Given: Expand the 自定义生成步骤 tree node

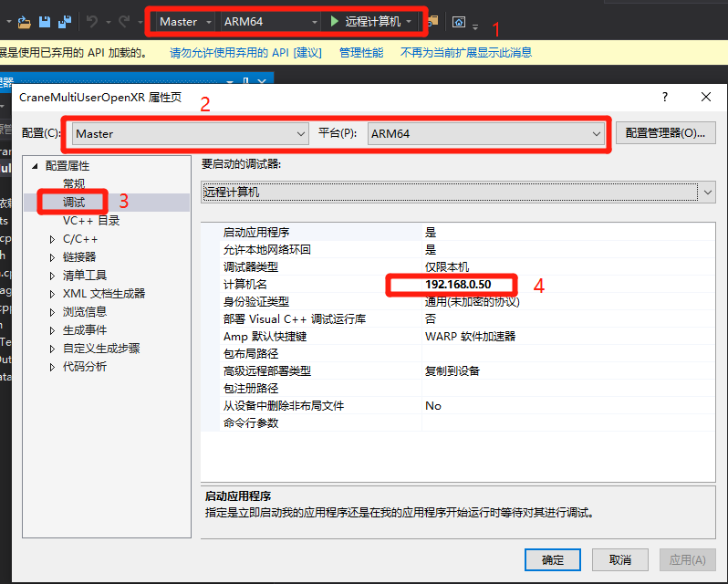Looking at the screenshot, I should click(x=52, y=349).
